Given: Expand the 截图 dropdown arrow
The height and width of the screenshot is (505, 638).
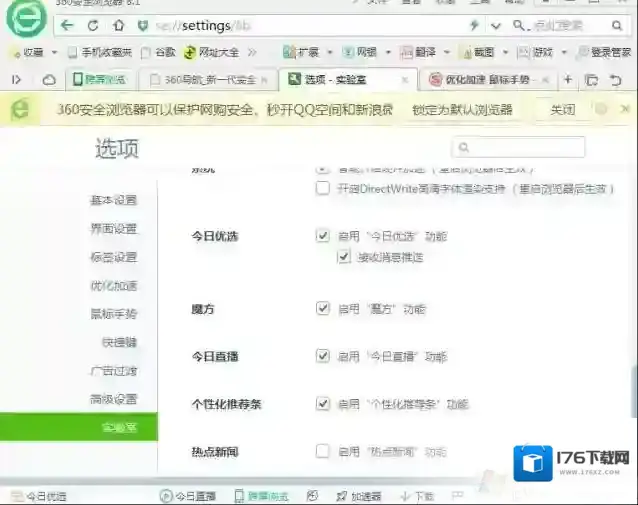Looking at the screenshot, I should click(505, 52).
